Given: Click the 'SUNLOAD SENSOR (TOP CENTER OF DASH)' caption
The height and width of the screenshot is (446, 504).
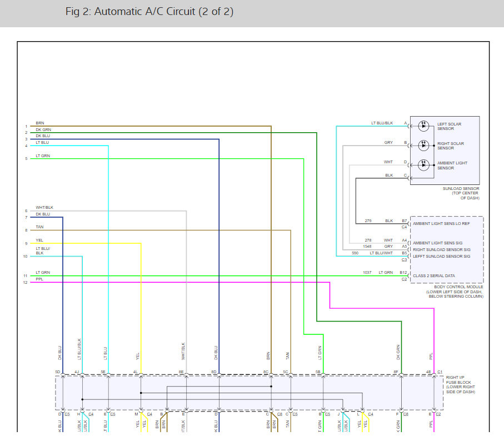Looking at the screenshot, I should click(461, 193).
